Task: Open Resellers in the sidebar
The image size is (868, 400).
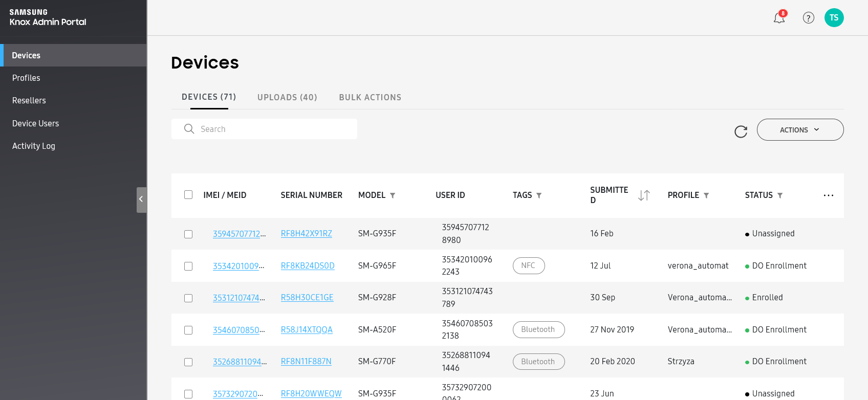Action: [x=74, y=100]
